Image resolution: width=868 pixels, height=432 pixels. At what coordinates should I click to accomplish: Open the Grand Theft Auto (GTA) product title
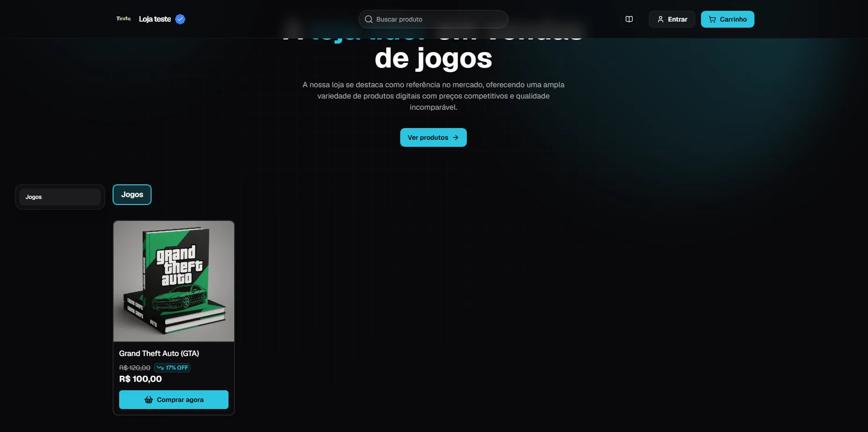[x=159, y=353]
